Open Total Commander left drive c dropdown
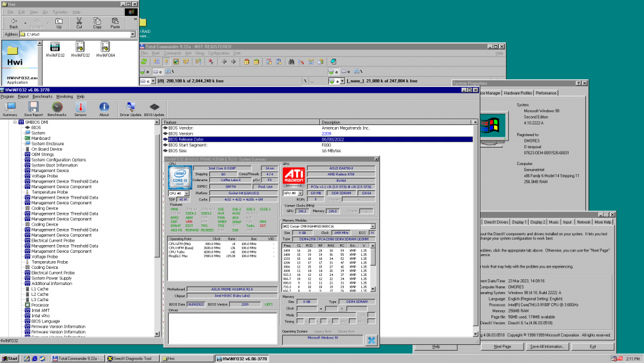644x363 pixels. (153, 81)
